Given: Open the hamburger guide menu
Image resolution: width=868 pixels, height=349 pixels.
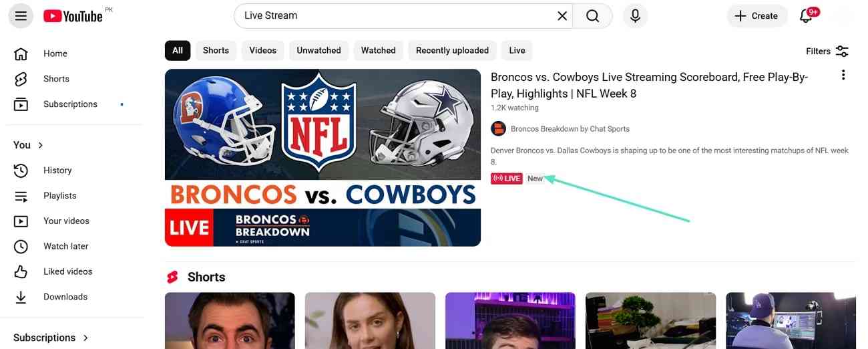Looking at the screenshot, I should click(x=21, y=15).
